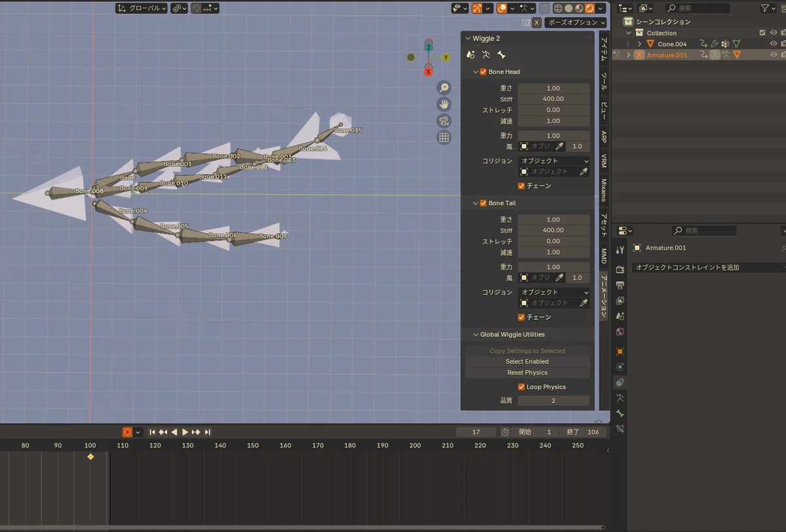Open the Render properties tab
The width and height of the screenshot is (786, 532).
[620, 269]
